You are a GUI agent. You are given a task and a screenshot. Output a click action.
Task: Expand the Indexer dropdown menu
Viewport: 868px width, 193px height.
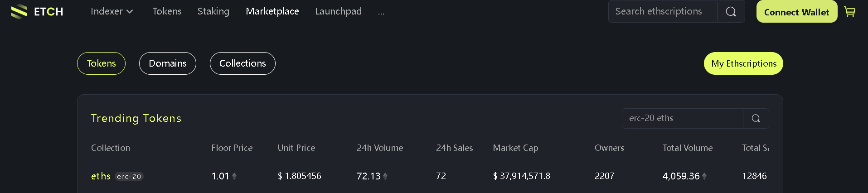(x=112, y=11)
